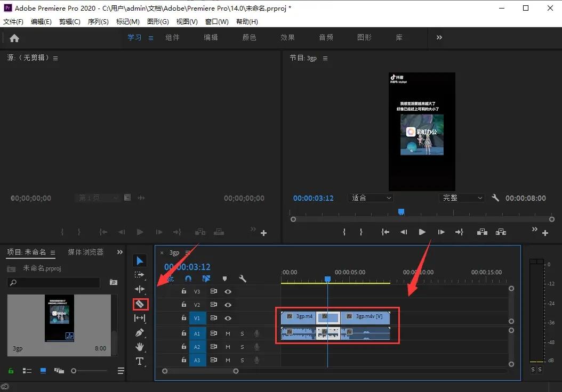This screenshot has width=562, height=392.
Task: Choose the Track Select Forward tool
Action: pos(140,275)
